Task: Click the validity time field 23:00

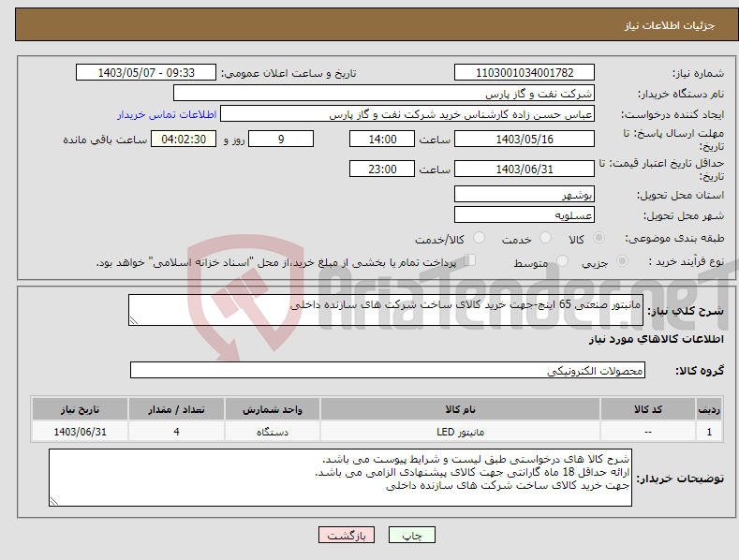Action: [382, 169]
